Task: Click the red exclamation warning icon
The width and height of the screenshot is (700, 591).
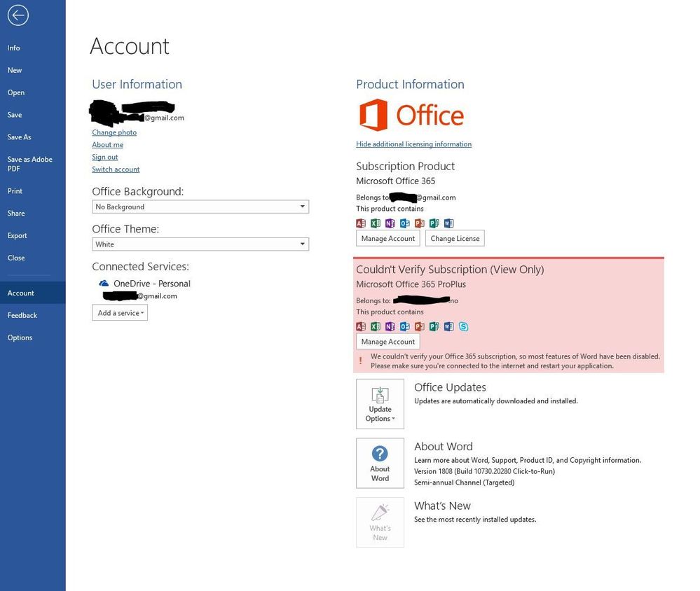Action: [361, 361]
